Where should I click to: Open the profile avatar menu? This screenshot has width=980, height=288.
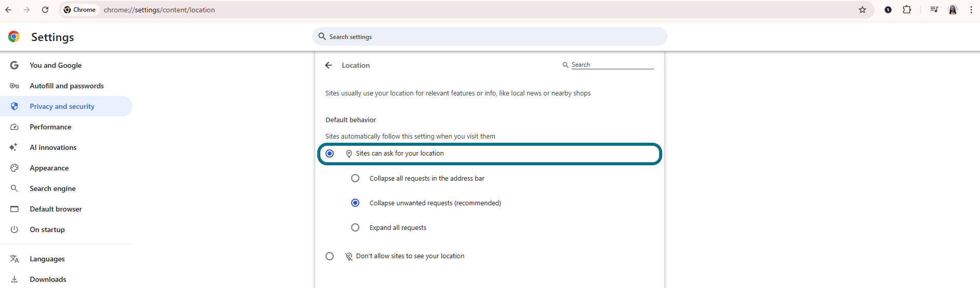(953, 10)
